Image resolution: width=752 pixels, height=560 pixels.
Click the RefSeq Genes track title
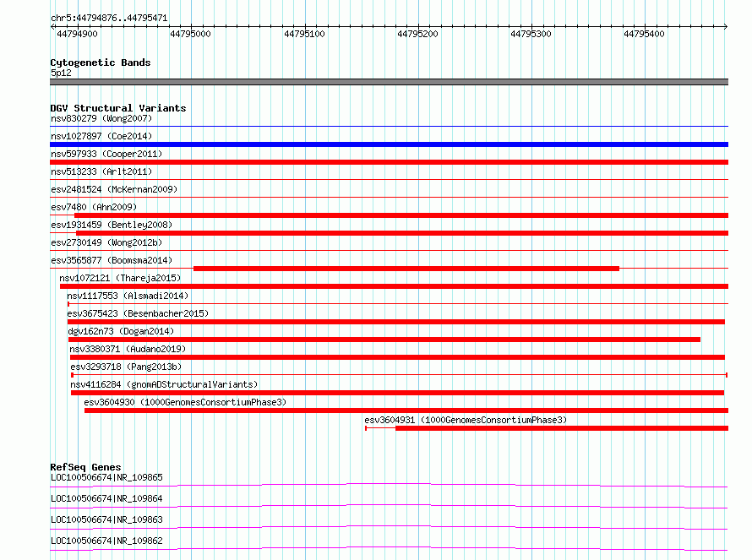pos(85,467)
